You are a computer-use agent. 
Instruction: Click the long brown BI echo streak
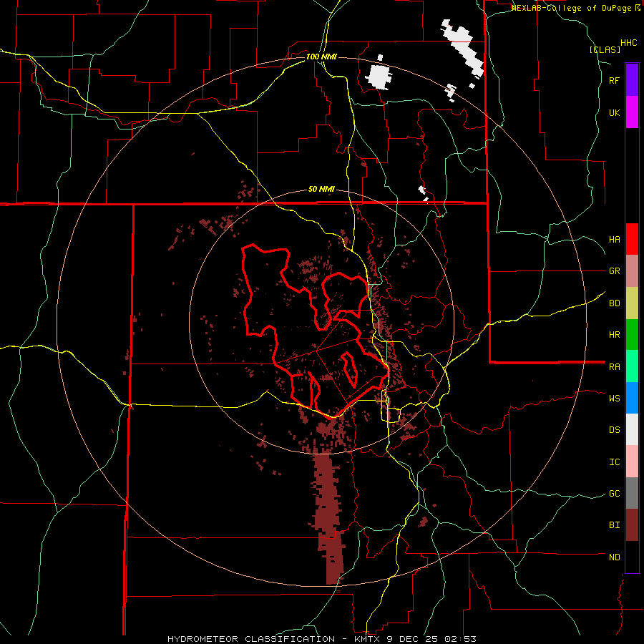pos(330,517)
